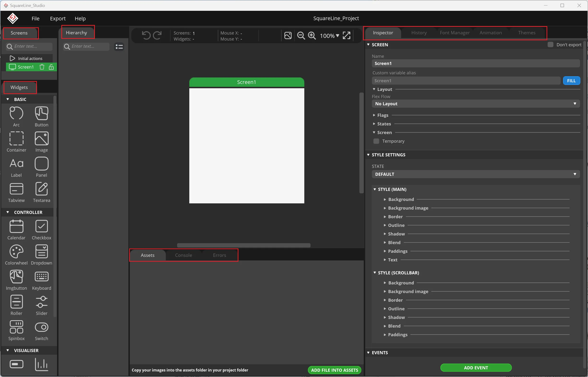588x377 pixels.
Task: Open the Flex Flow No Layout dropdown
Action: coord(476,104)
